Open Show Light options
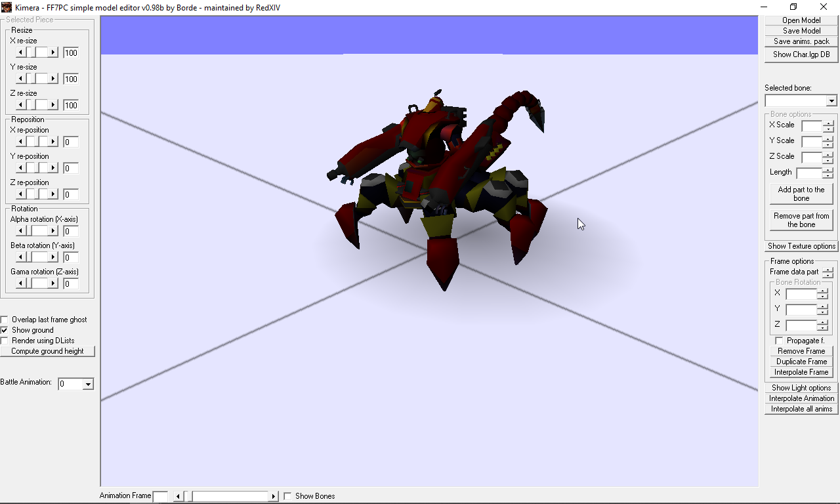Screen dimensions: 840x504 coord(801,388)
